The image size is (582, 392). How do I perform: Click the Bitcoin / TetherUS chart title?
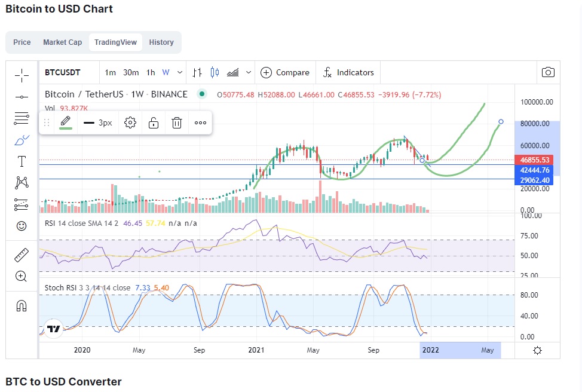[116, 94]
